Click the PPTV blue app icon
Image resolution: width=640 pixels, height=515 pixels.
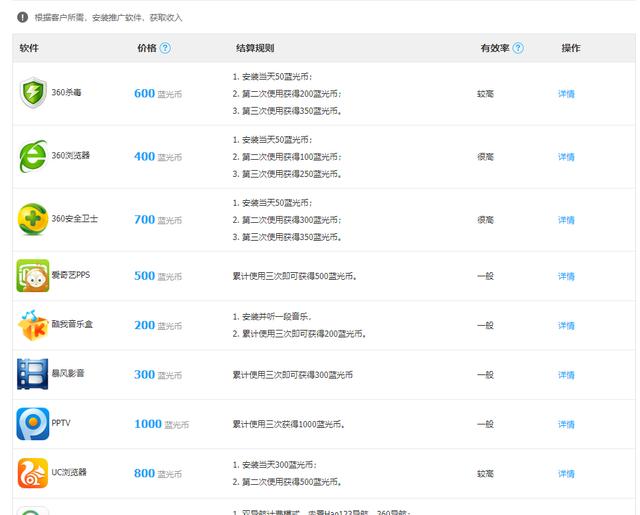(33, 424)
